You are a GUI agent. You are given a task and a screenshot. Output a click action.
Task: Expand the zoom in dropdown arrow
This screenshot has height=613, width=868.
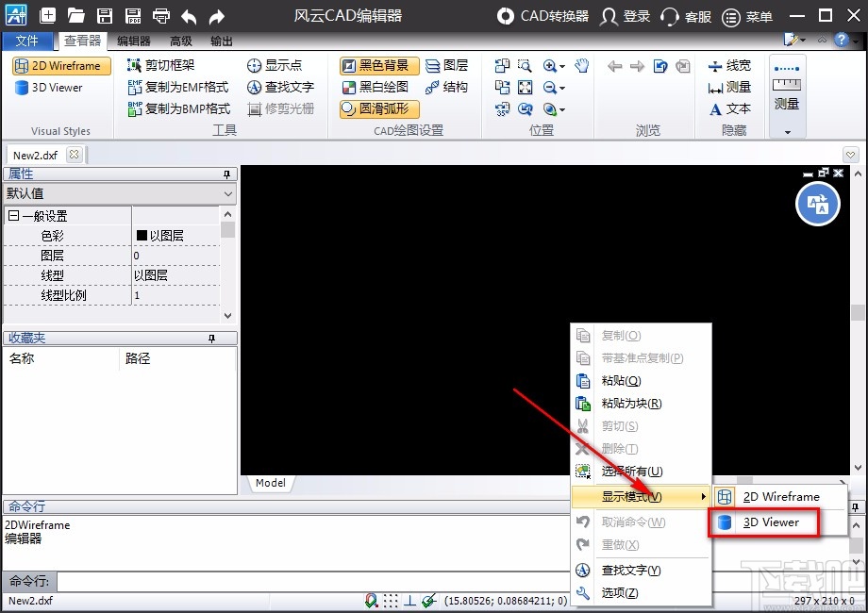coord(562,66)
